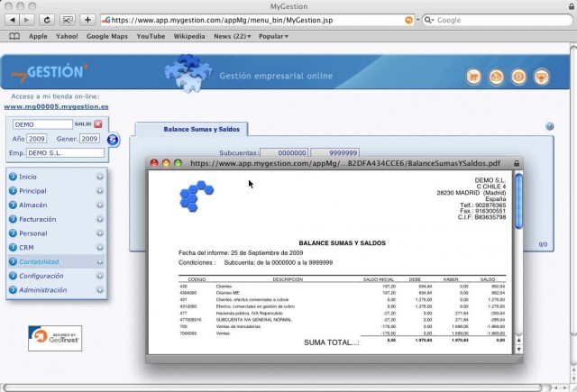Click the Subcuentas 0000000 start field
Screen dimensions: 577x392
[284, 152]
